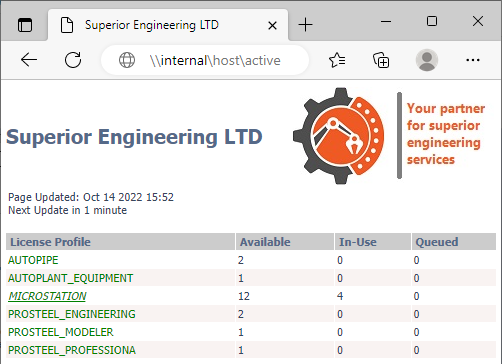Close the browser window
The height and width of the screenshot is (364, 502).
coord(478,21)
